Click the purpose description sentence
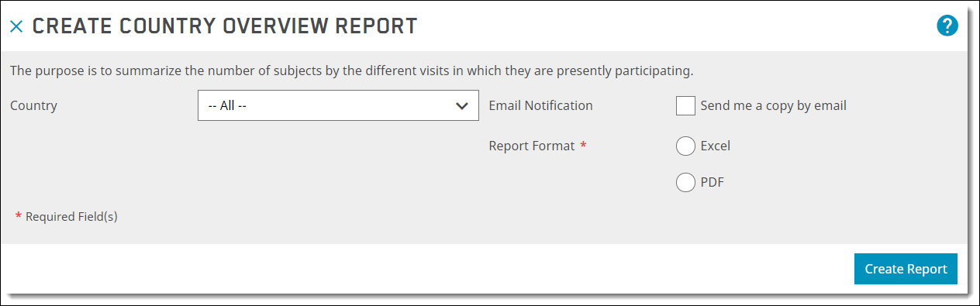The height and width of the screenshot is (306, 980). tap(351, 70)
